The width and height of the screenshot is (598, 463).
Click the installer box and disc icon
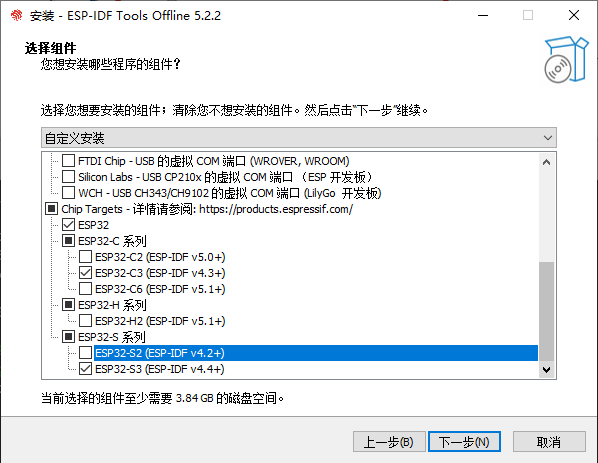point(566,59)
